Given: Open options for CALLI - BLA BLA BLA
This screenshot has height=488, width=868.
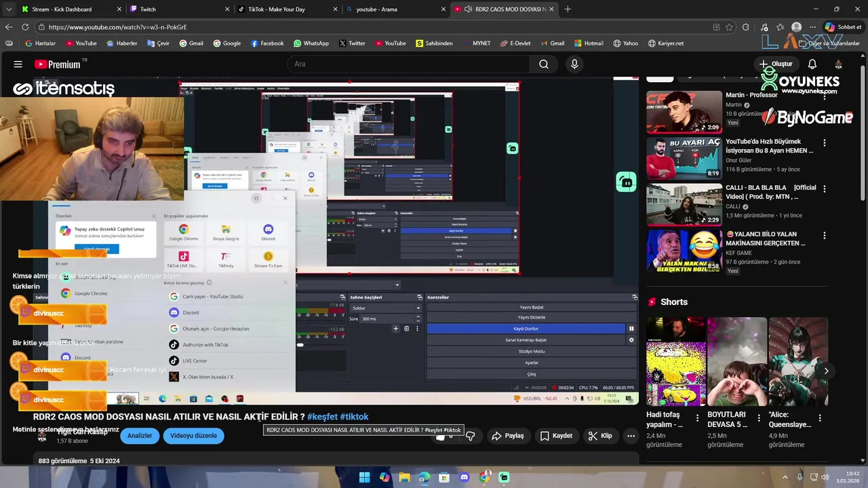Looking at the screenshot, I should [x=825, y=188].
